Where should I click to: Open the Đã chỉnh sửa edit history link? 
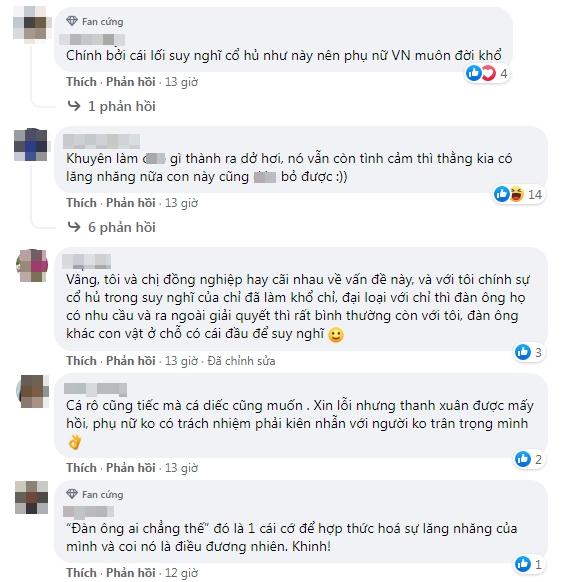pos(241,361)
